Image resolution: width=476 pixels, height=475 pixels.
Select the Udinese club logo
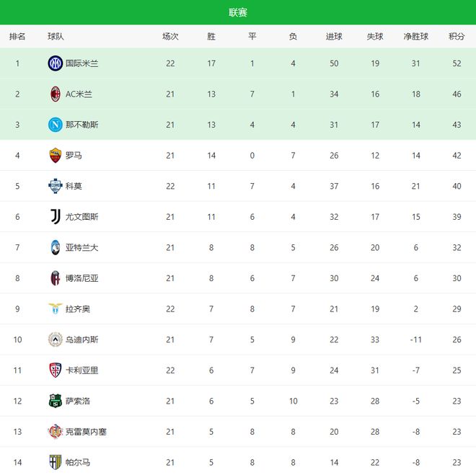point(56,339)
